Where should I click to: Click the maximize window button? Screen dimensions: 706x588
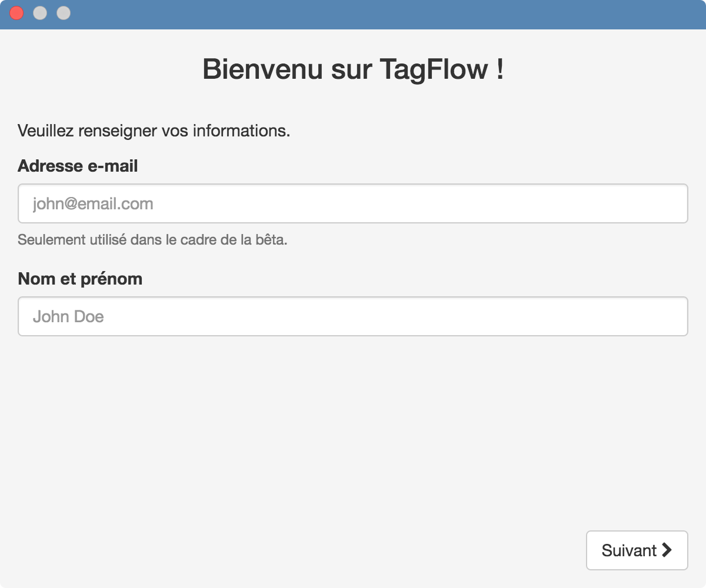point(64,13)
